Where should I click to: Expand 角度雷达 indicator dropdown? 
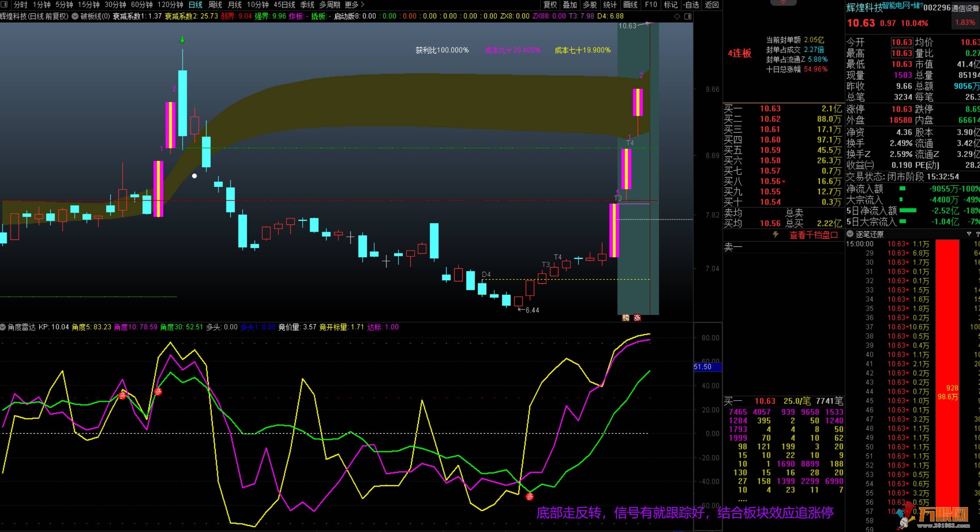click(x=3, y=327)
